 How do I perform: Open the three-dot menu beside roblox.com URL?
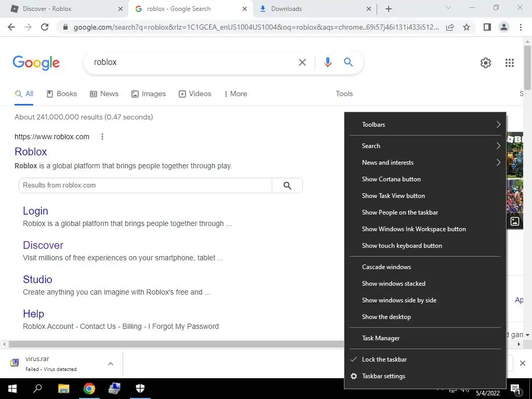tap(102, 137)
